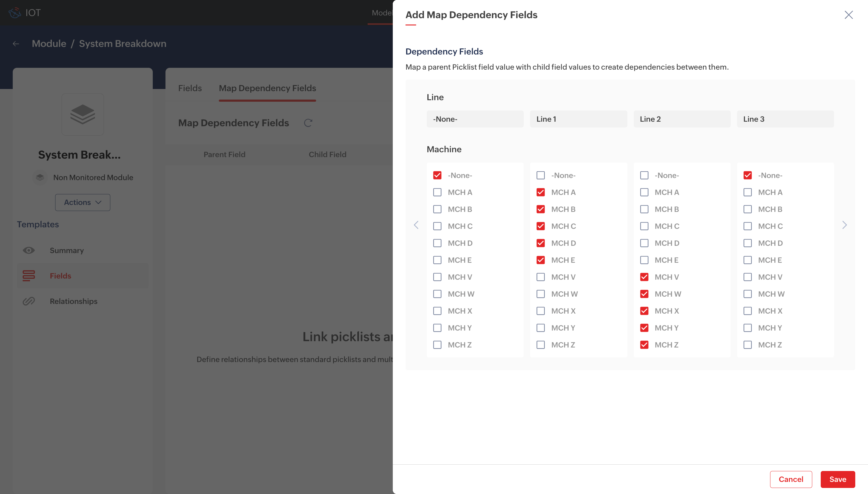This screenshot has width=868, height=494.
Task: Click the refresh icon next to Map Dependency Fields
Action: coord(308,123)
